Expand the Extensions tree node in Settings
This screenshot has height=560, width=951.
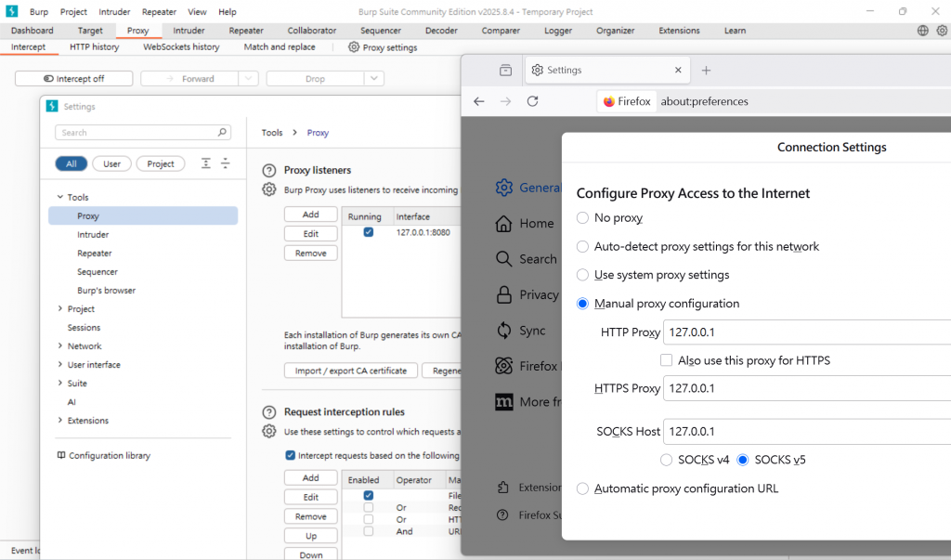60,420
